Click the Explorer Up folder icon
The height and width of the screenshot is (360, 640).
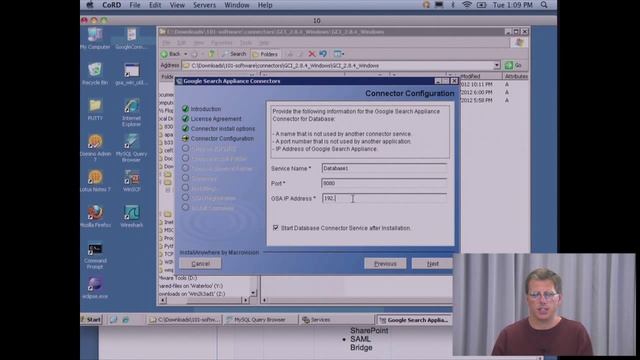211,54
